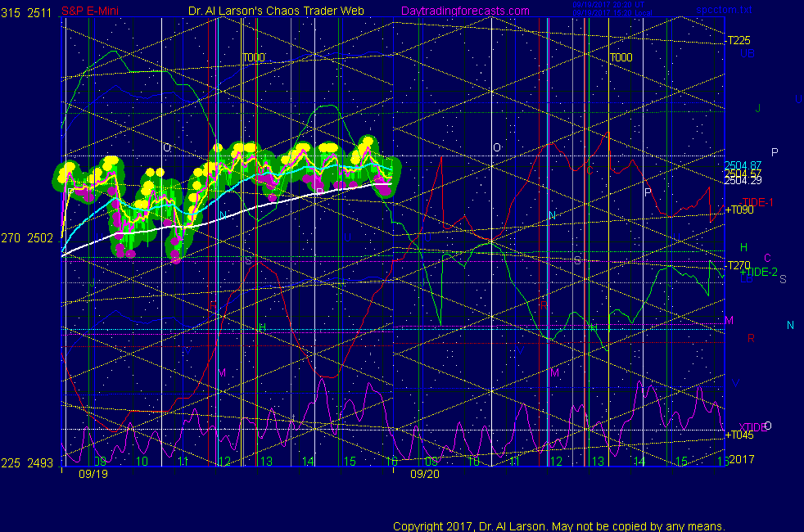Image resolution: width=804 pixels, height=532 pixels.
Task: Click the 'T000' label in 09/20 session
Action: pos(621,57)
